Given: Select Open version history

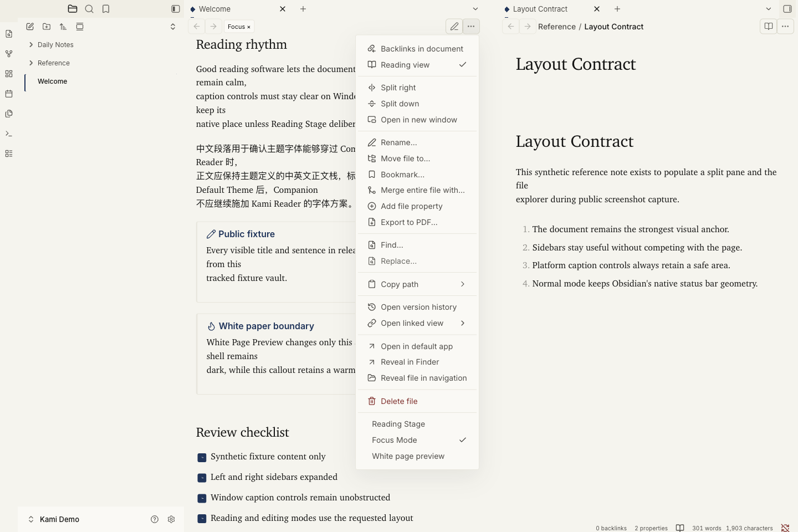Looking at the screenshot, I should [417, 307].
